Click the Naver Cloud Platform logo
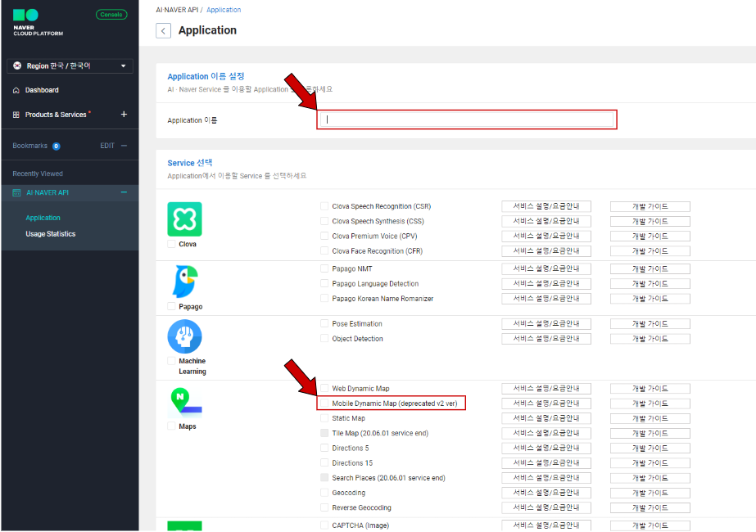 38,23
